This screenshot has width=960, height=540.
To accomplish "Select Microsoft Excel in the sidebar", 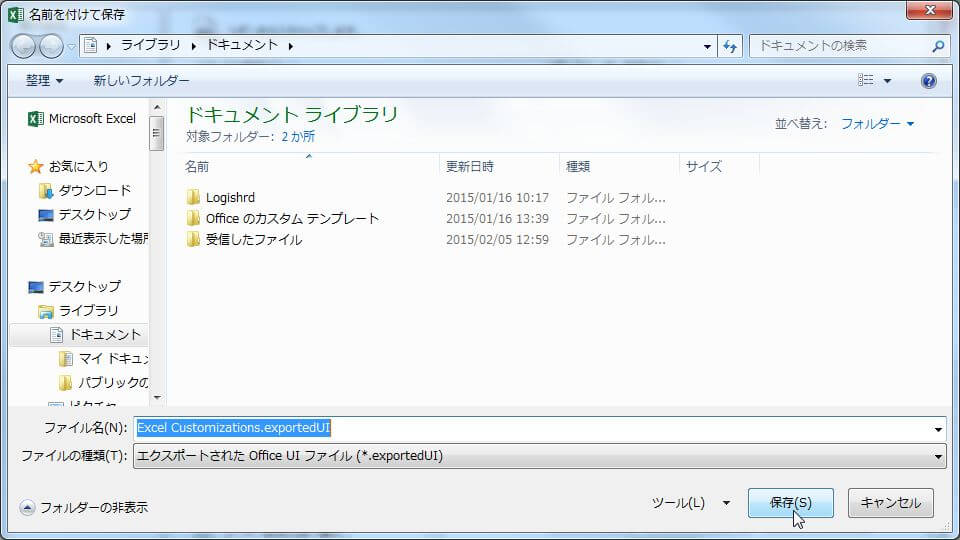I will 91,118.
